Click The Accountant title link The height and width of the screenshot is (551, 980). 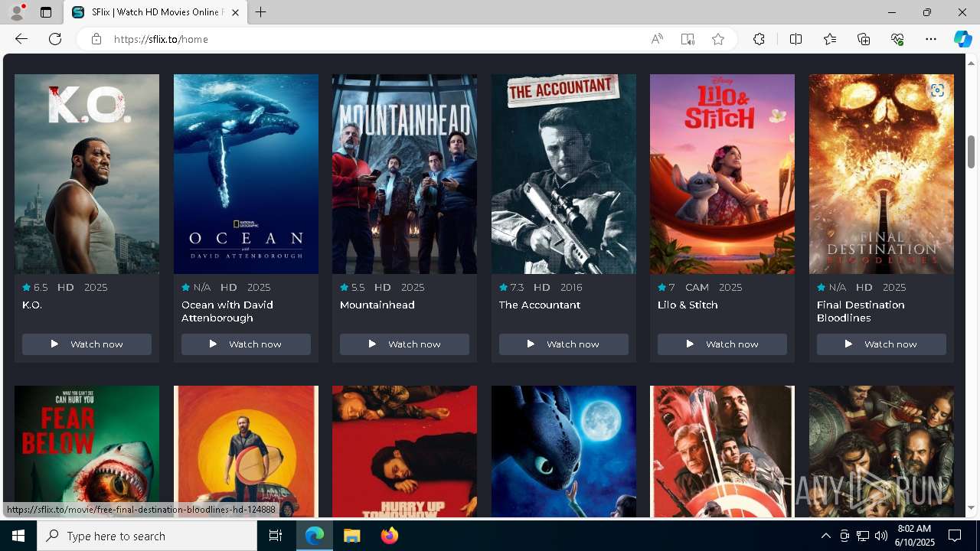tap(540, 305)
